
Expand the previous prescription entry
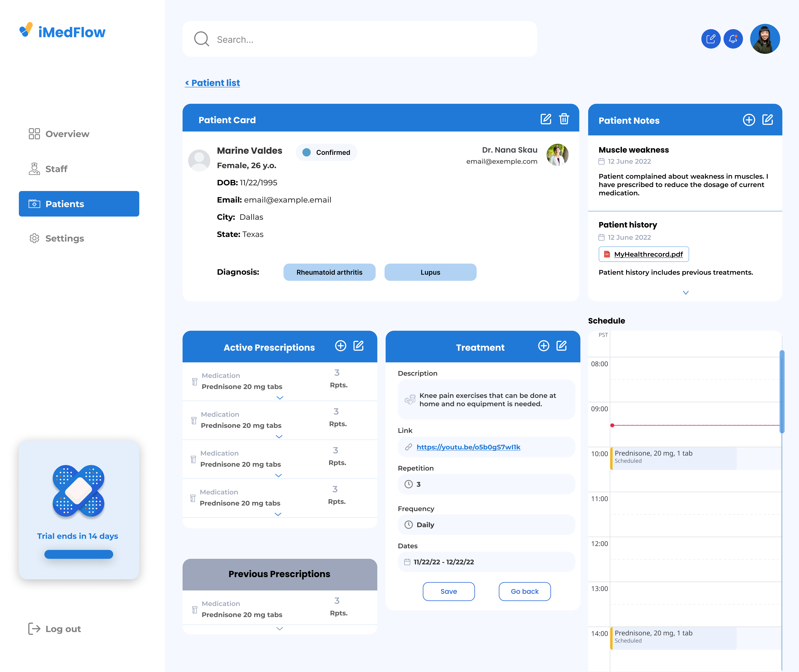pyautogui.click(x=280, y=629)
